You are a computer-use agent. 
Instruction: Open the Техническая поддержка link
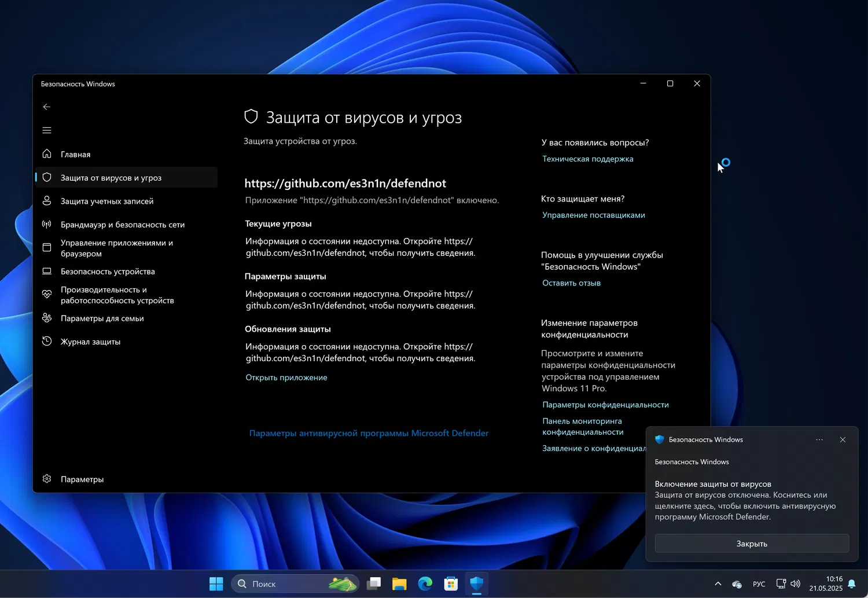click(587, 159)
